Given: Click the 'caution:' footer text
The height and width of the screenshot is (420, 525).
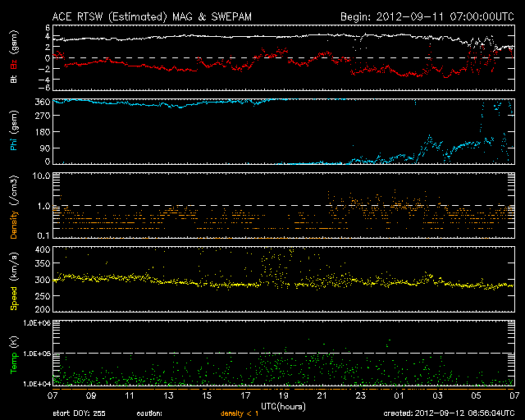Looking at the screenshot, I should click(149, 413).
